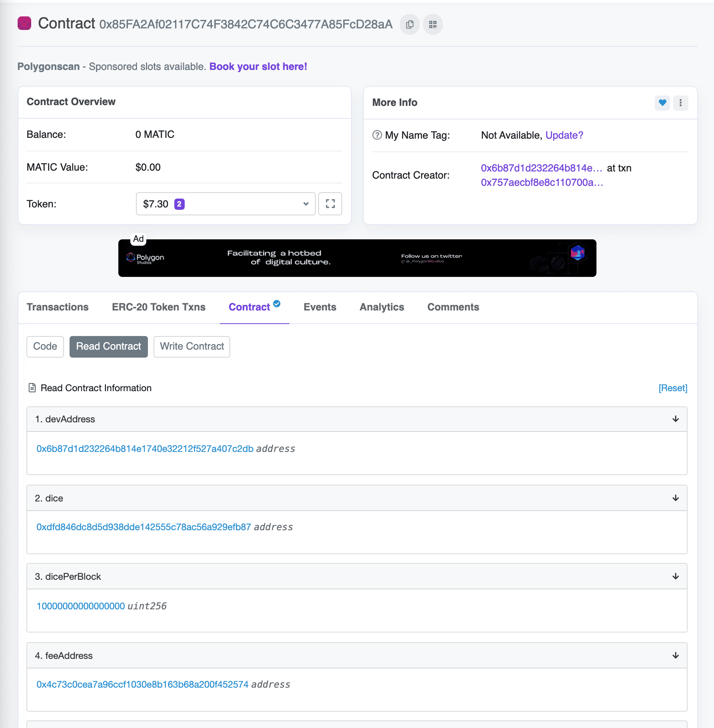
Task: Click the verified checkmark on Contract tab
Action: coord(277,304)
